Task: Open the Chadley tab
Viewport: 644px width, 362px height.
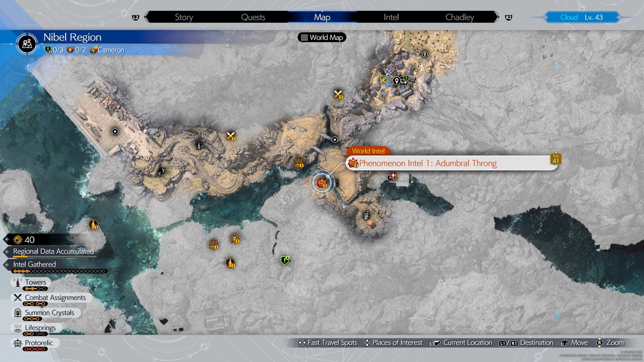Action: 459,17
